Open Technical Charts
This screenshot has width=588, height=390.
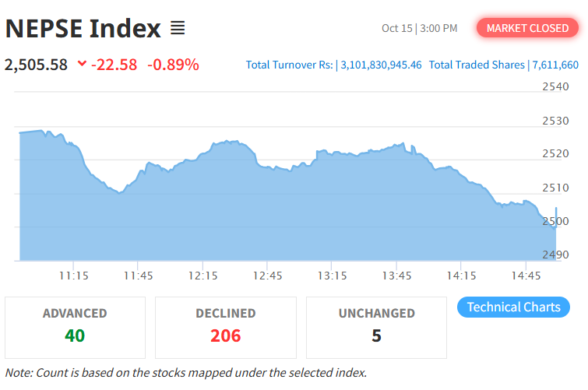[x=513, y=307]
